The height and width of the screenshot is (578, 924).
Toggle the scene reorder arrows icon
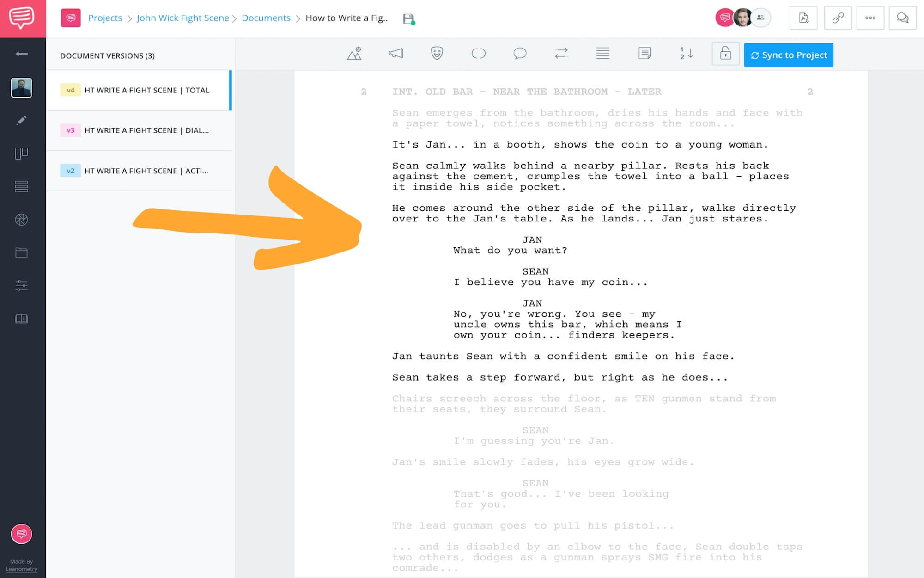click(x=686, y=55)
